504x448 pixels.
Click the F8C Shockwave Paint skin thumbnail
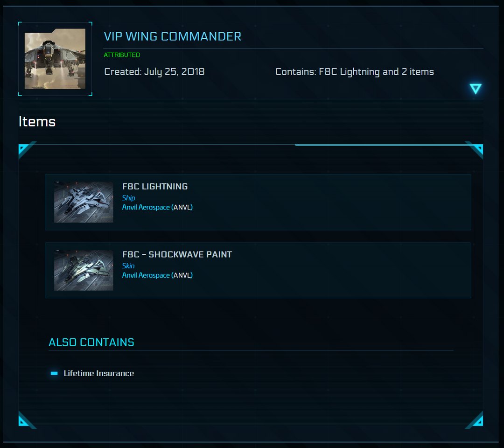[x=84, y=270]
